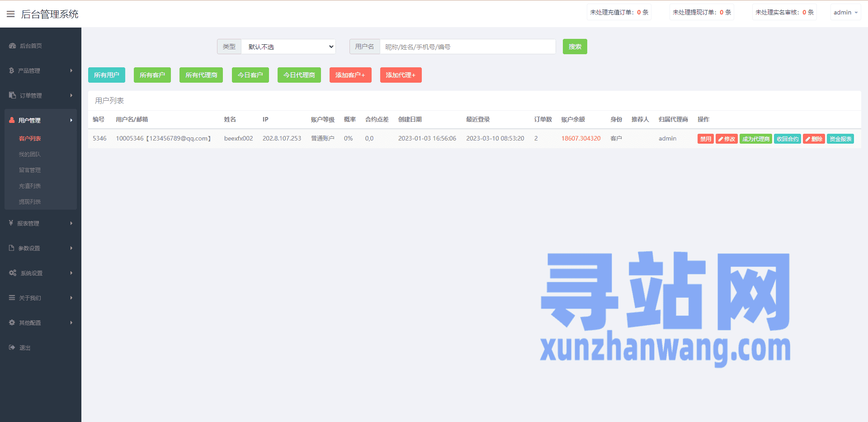Open 后台首页 in the sidebar
868x422 pixels.
click(x=31, y=46)
